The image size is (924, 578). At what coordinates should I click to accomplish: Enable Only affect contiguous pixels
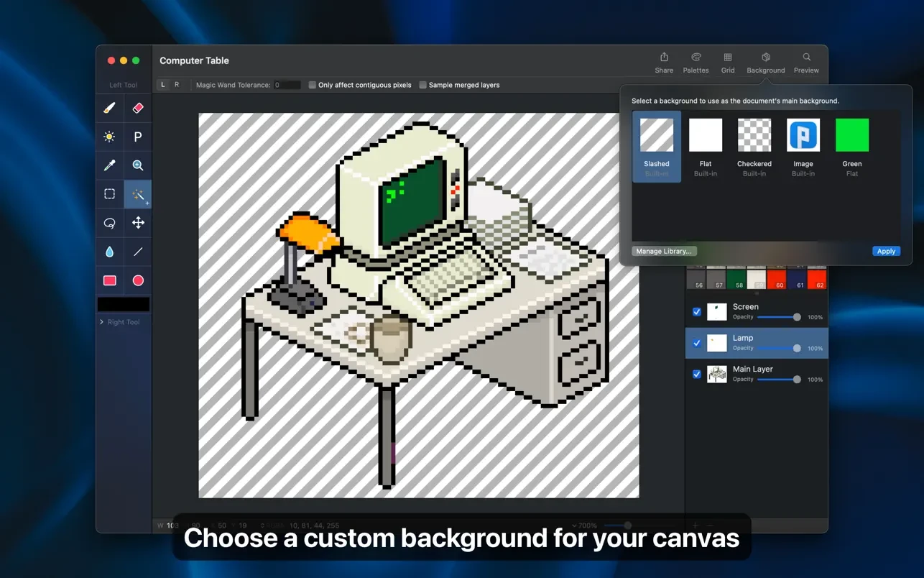point(313,85)
